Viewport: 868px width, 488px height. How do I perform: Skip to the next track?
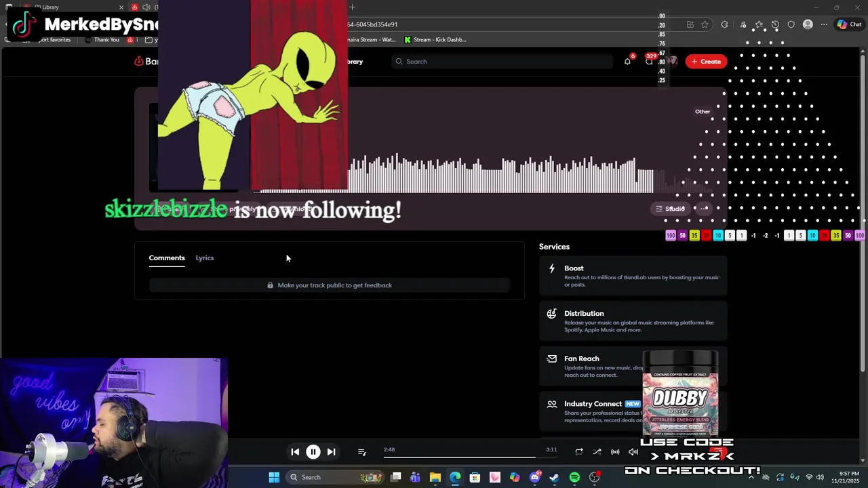pos(331,451)
